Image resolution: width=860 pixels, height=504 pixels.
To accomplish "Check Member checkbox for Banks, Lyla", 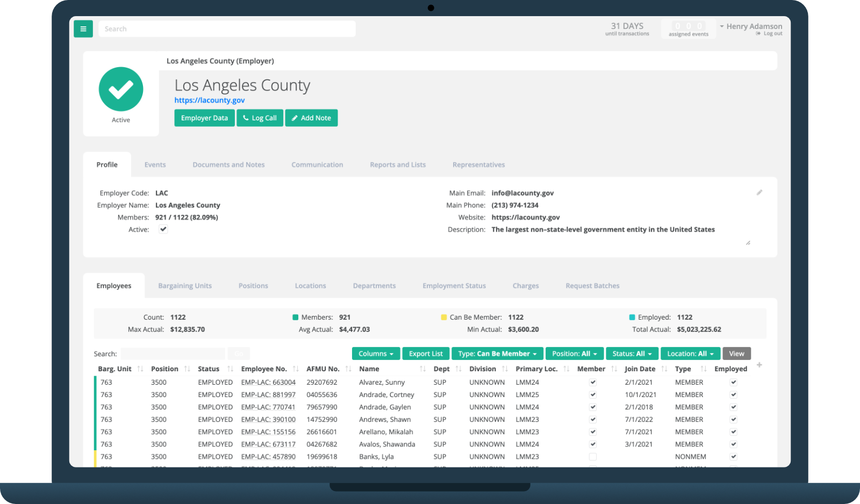I will [x=593, y=457].
